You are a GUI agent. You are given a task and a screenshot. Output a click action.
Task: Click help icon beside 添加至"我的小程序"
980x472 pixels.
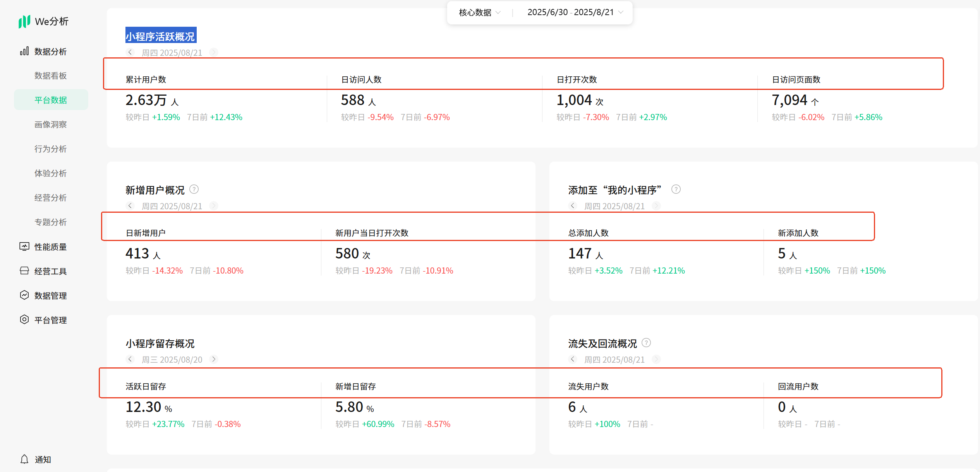pos(676,189)
